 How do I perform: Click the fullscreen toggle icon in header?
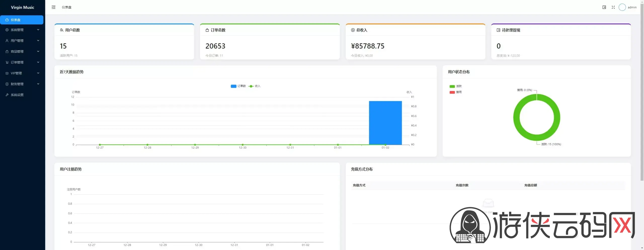[613, 7]
